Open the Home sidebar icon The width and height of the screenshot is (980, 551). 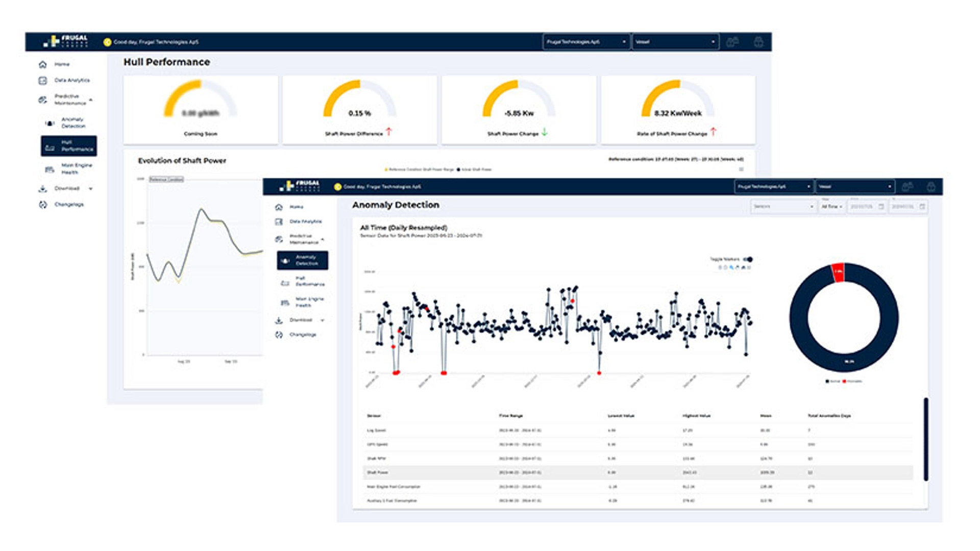279,207
